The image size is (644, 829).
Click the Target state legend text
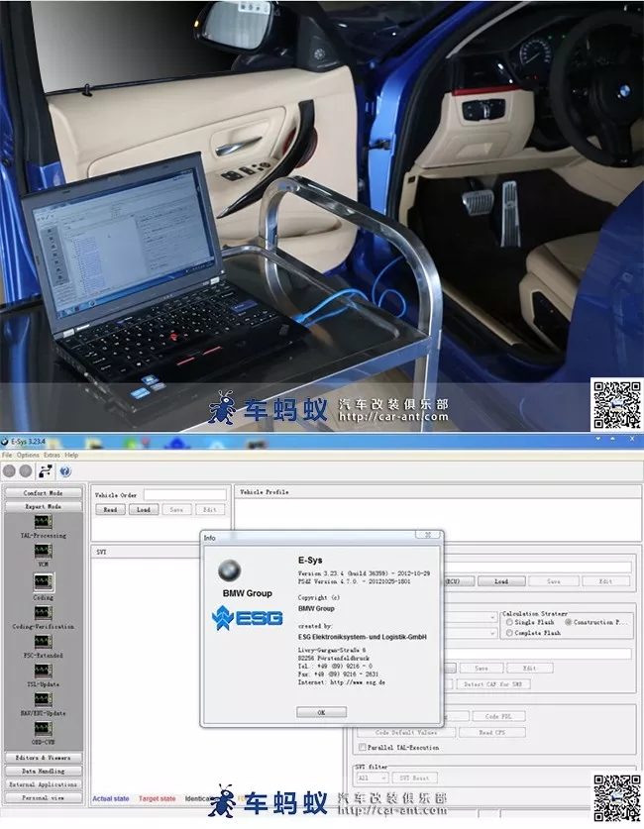coord(157,799)
